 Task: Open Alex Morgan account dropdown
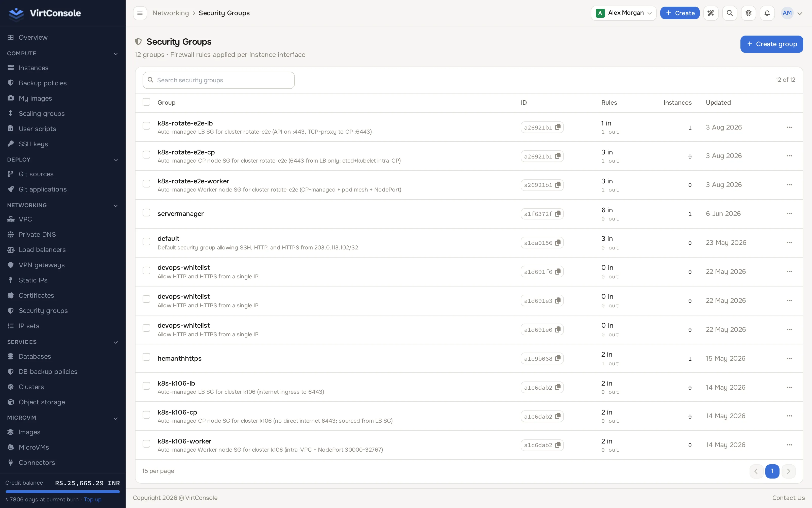pos(623,13)
